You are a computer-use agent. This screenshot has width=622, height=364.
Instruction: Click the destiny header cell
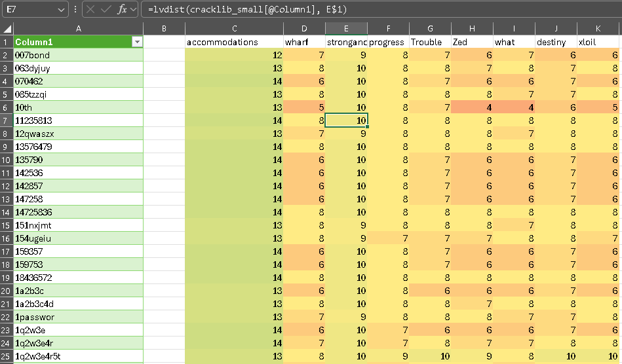coord(556,42)
